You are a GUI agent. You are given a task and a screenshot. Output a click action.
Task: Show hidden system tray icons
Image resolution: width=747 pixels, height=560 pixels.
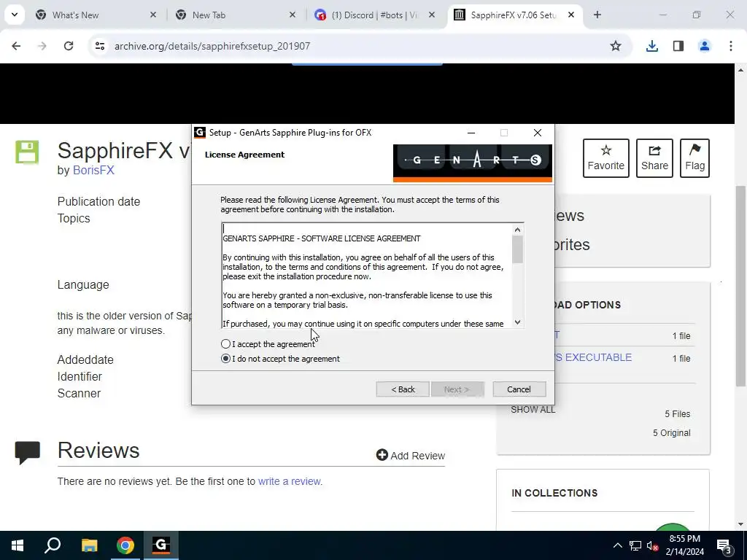[x=617, y=545]
